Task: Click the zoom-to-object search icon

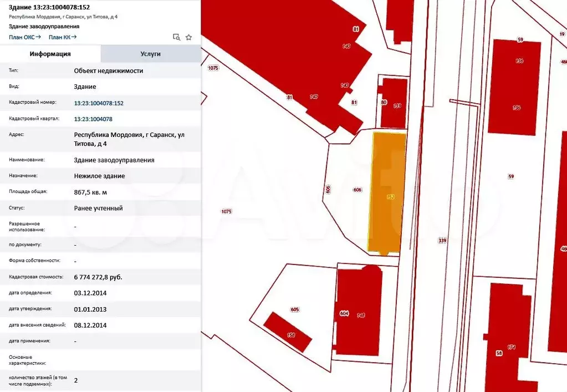Action: [x=176, y=37]
